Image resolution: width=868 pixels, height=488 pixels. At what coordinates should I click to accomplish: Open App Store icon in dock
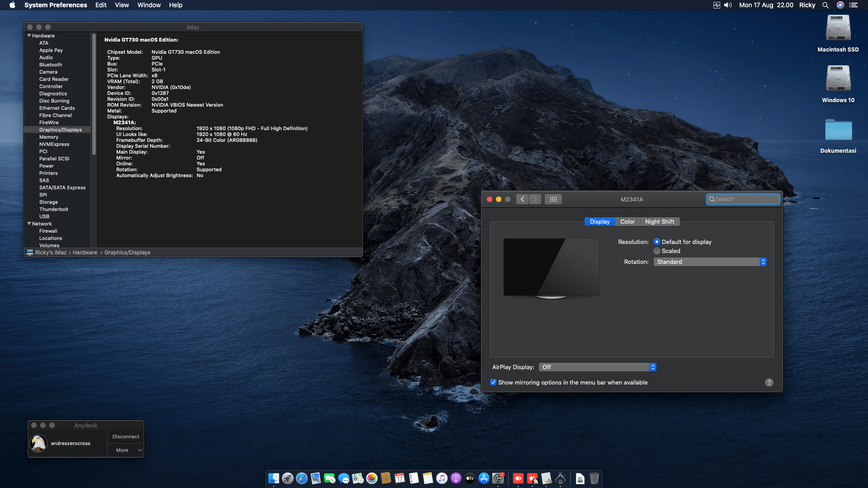(484, 478)
